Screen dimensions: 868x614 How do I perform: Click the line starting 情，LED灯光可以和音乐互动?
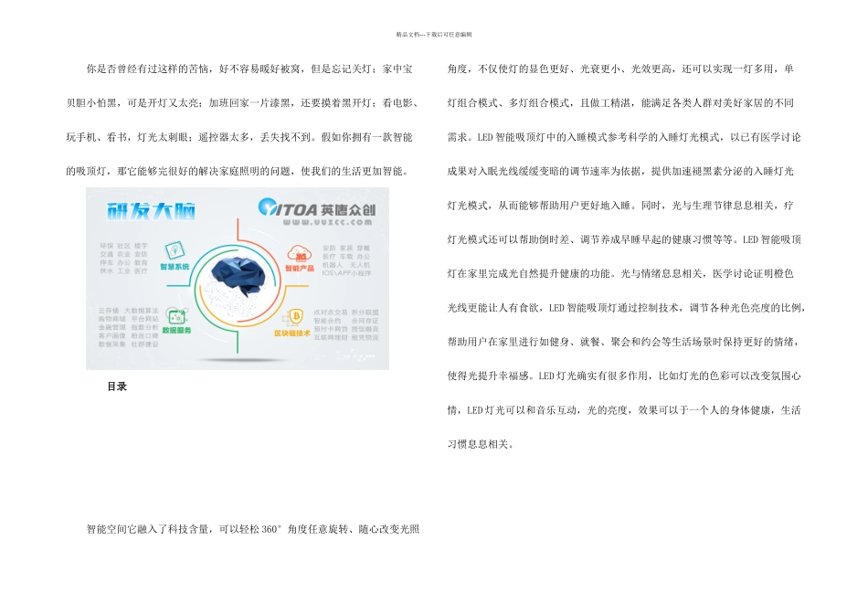point(624,410)
